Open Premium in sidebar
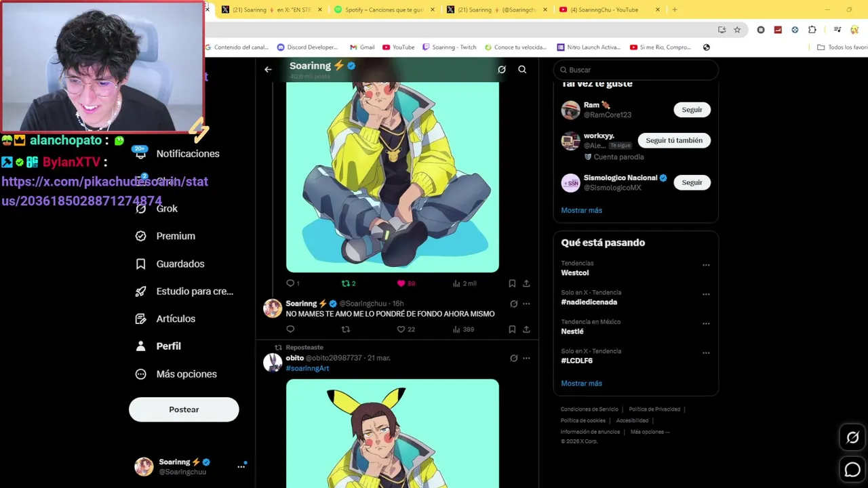 coord(165,236)
